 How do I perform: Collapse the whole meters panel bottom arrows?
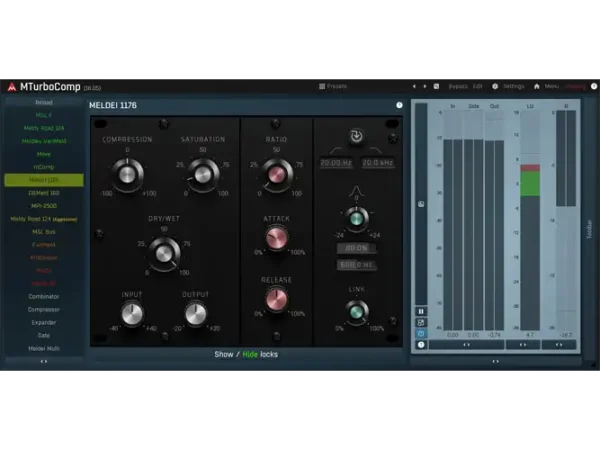pyautogui.click(x=496, y=361)
